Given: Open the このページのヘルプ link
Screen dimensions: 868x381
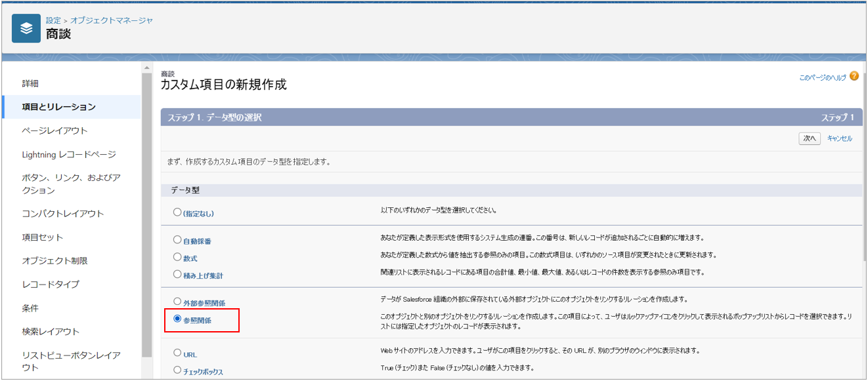Looking at the screenshot, I should click(x=822, y=77).
